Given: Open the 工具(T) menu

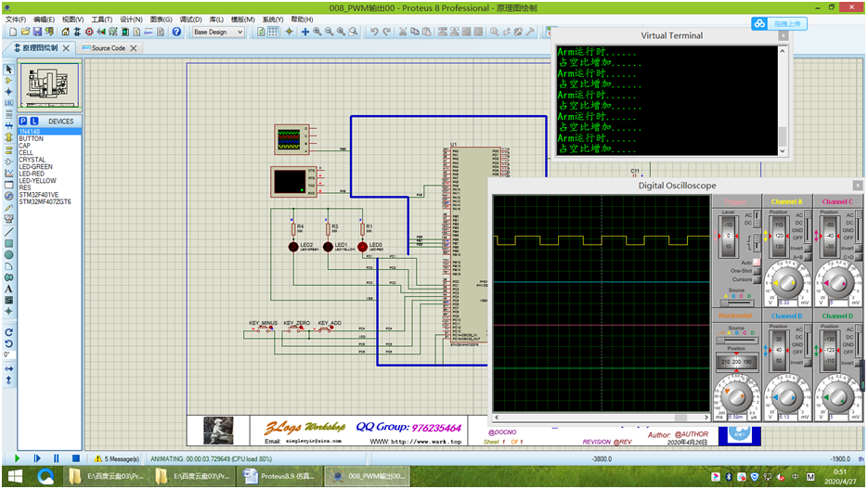Looking at the screenshot, I should click(101, 19).
